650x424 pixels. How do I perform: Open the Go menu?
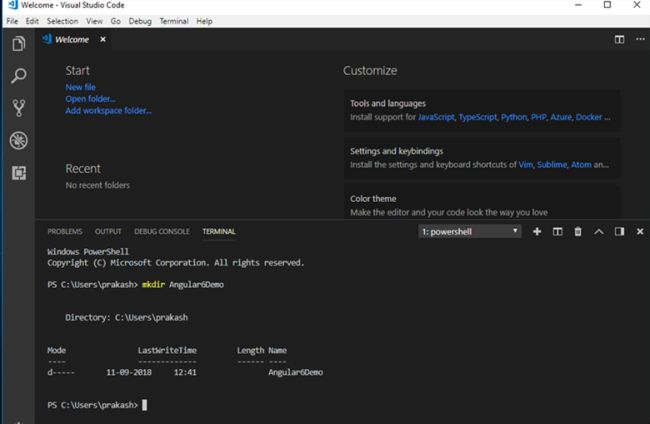coord(116,21)
